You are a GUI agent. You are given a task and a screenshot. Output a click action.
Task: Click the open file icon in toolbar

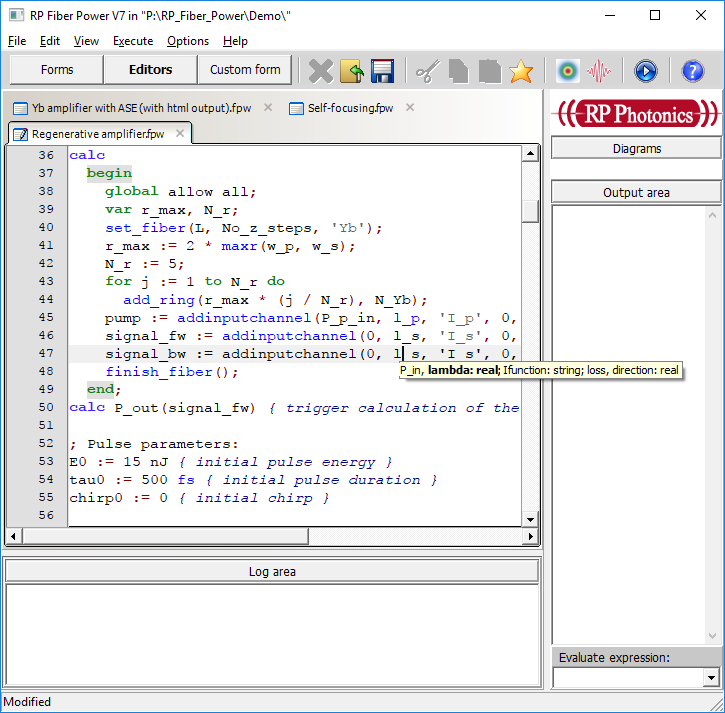point(351,70)
